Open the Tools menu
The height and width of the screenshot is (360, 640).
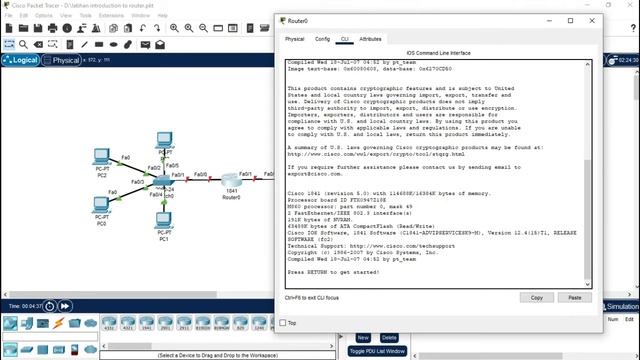tap(85, 16)
